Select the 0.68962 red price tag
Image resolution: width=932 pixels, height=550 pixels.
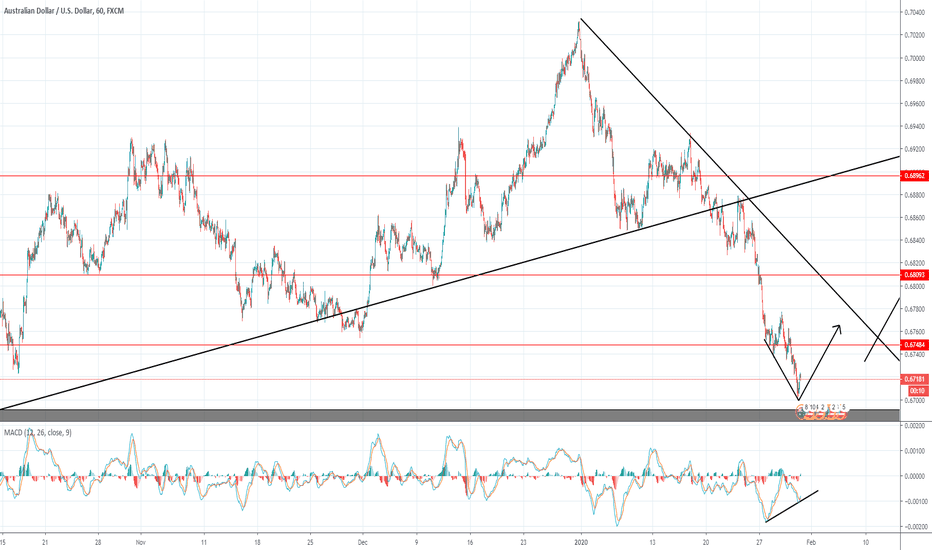tap(914, 176)
